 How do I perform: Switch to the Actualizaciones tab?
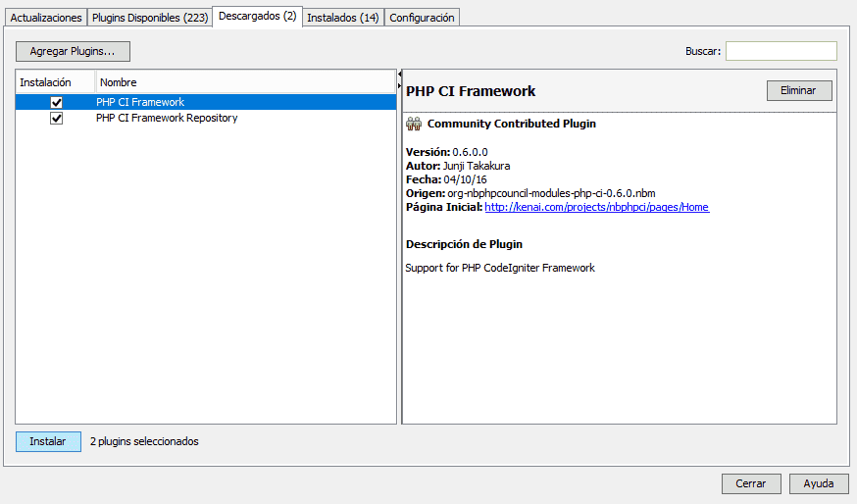pos(46,18)
